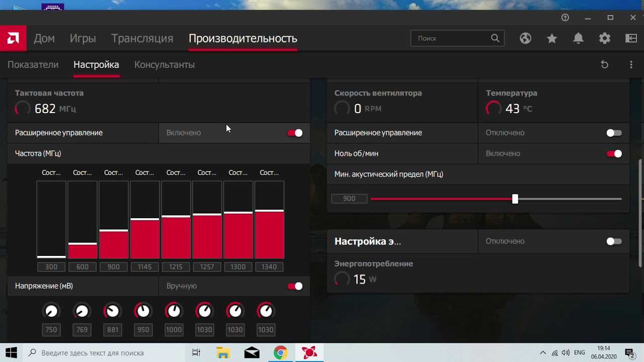Open Task View in taskbar
644x362 pixels.
(x=196, y=352)
